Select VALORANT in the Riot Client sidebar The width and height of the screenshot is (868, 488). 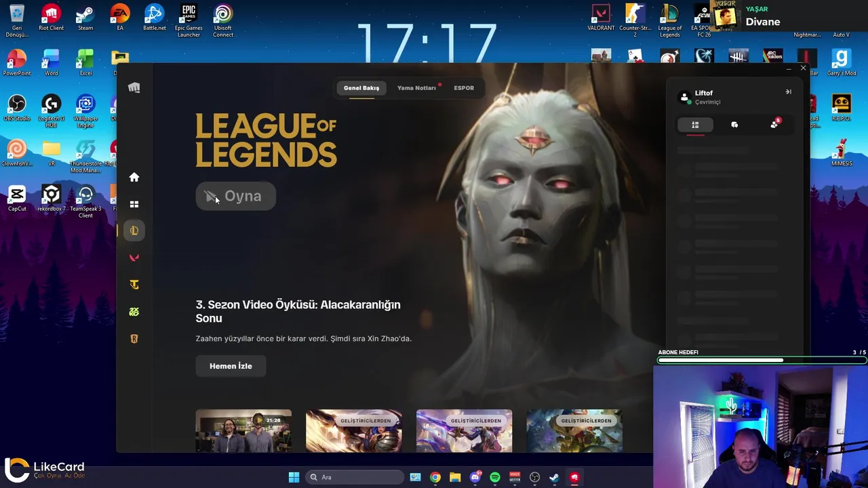click(x=134, y=258)
